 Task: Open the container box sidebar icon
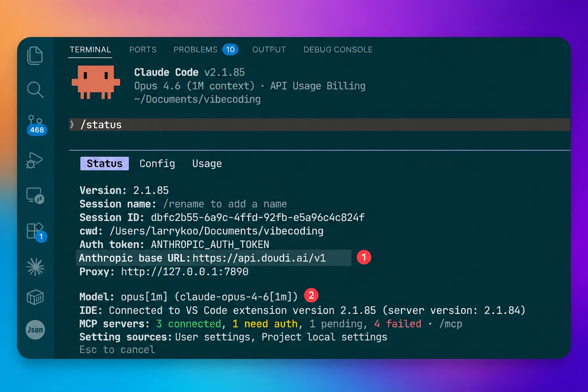point(35,297)
